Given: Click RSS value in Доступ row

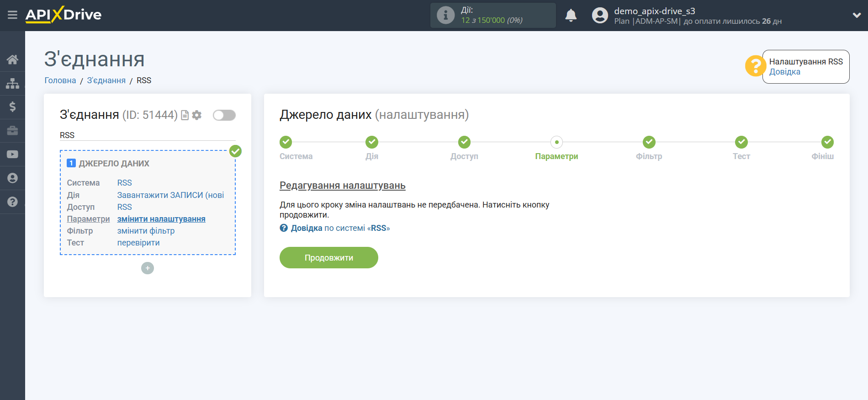Looking at the screenshot, I should click(125, 207).
